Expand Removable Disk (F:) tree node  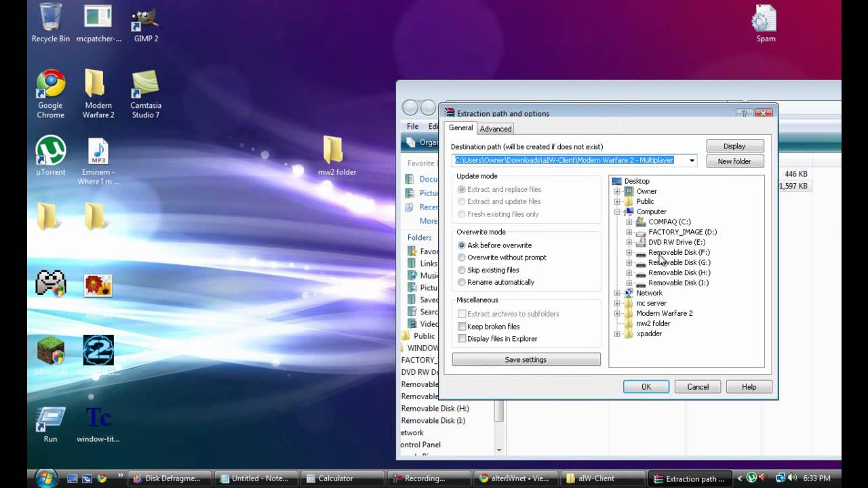coord(629,252)
